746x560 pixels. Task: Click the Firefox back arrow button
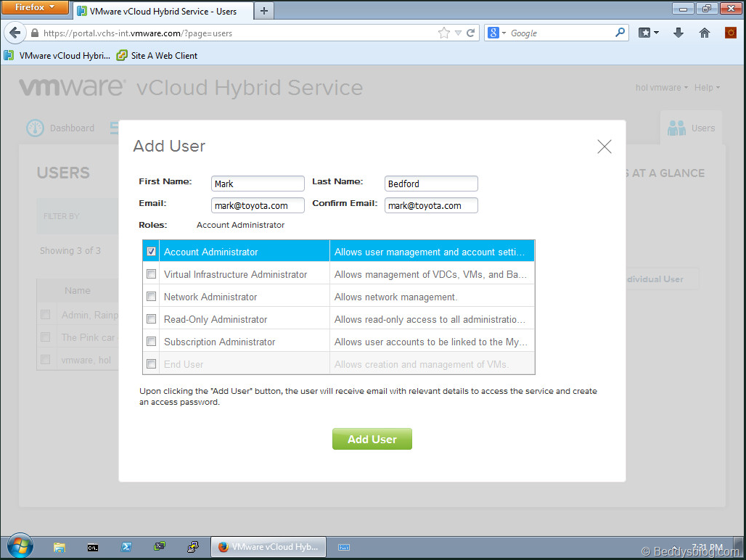point(15,33)
